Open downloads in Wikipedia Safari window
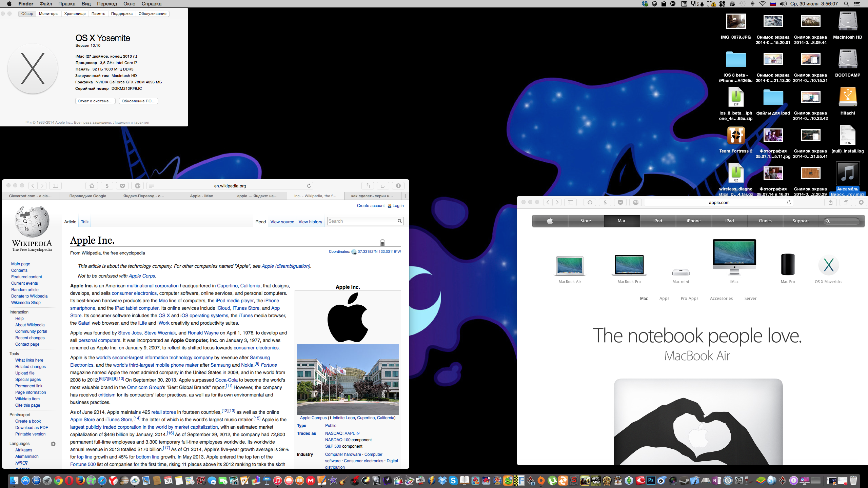This screenshot has height=488, width=868. [x=398, y=186]
